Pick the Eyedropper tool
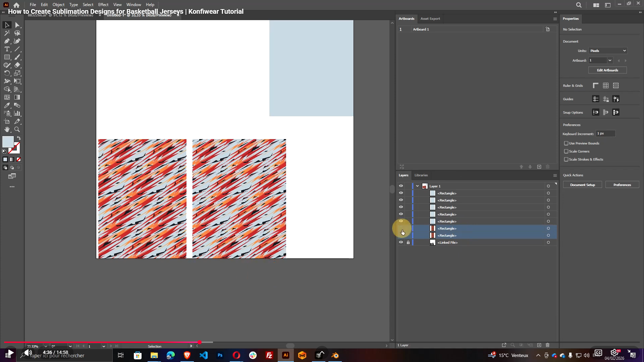Screen dimensions: 644x362 point(7,105)
